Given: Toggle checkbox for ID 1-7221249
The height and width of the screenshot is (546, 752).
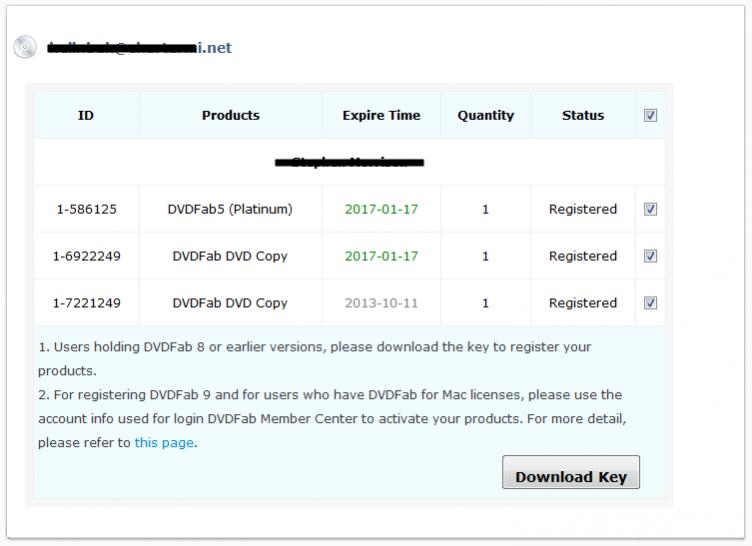Looking at the screenshot, I should 651,303.
